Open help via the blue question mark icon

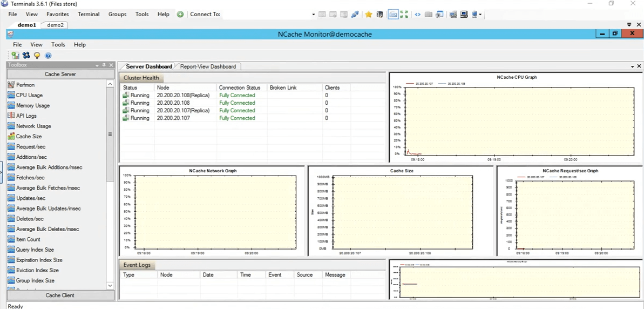(48, 56)
